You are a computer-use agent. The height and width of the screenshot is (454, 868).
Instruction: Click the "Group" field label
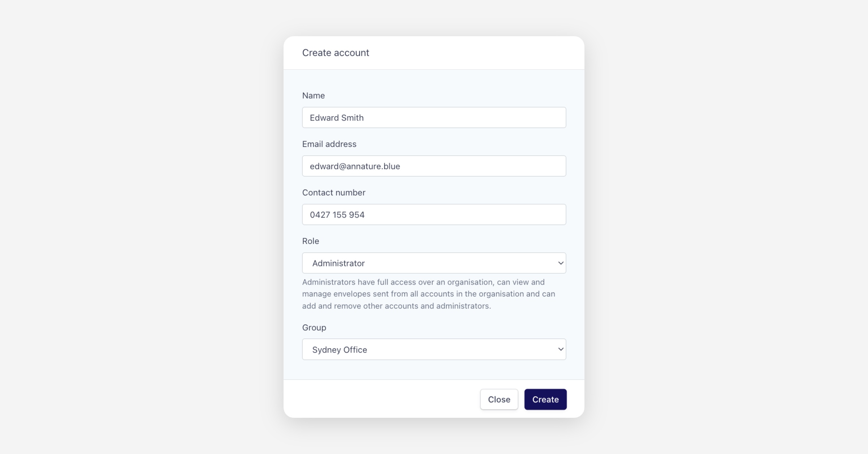click(314, 328)
